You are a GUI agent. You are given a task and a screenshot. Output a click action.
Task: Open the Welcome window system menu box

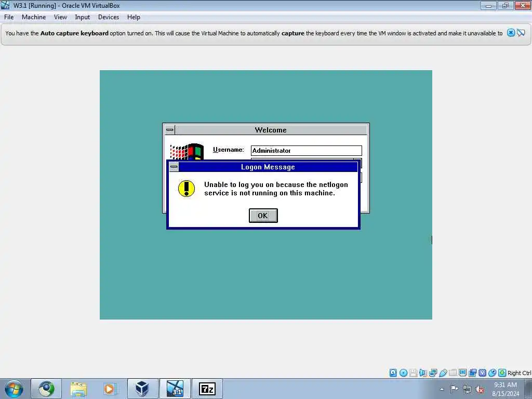(x=170, y=129)
